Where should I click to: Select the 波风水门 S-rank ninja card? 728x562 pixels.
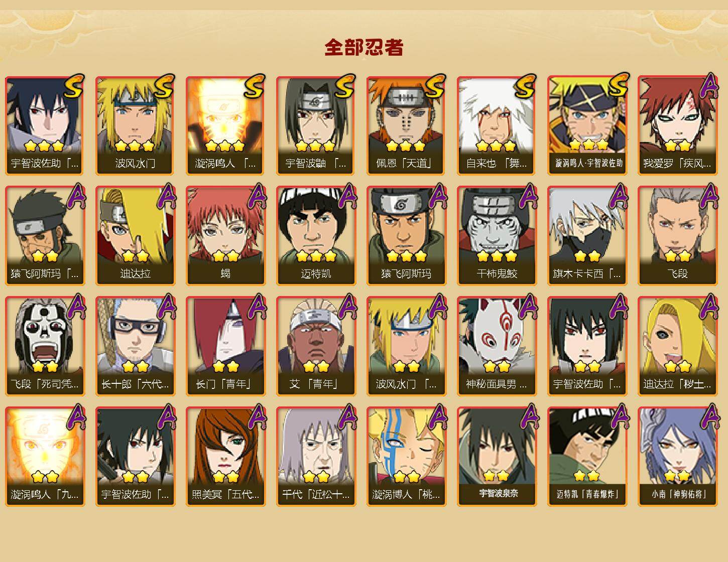(135, 125)
